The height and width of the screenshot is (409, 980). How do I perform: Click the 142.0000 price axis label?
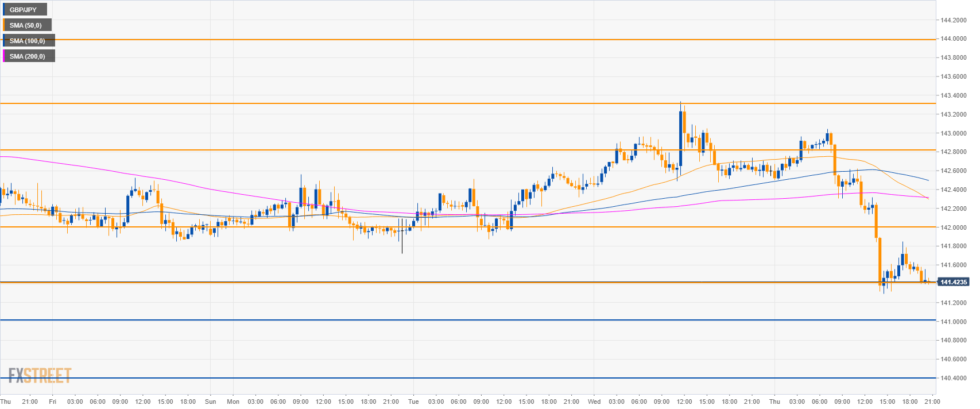click(x=953, y=227)
